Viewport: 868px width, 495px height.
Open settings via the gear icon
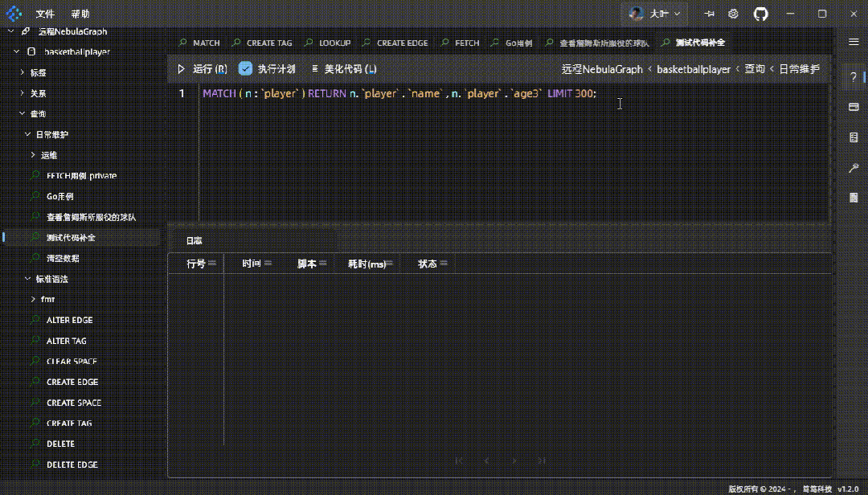(733, 14)
